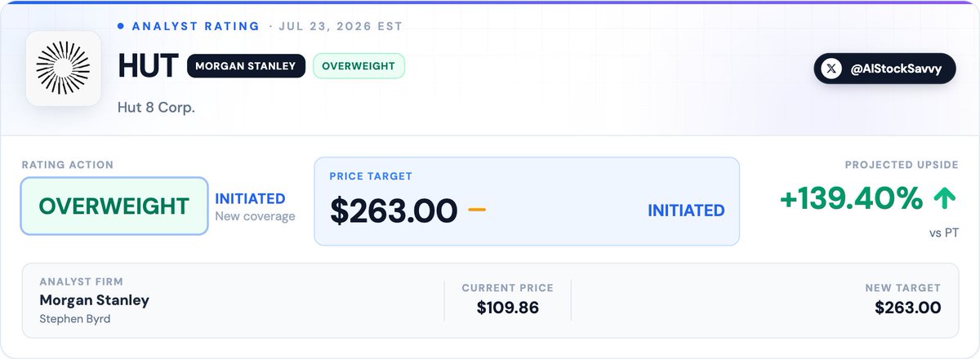Click the X logo icon in handle badge
Image resolution: width=980 pixels, height=359 pixels.
831,69
